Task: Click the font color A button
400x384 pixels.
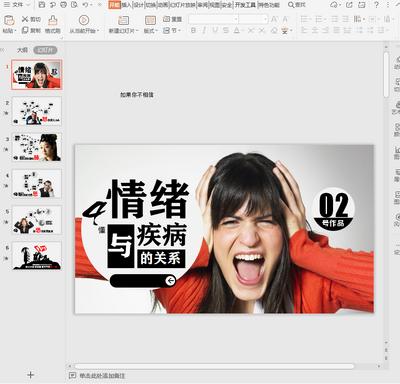Action: pos(237,31)
